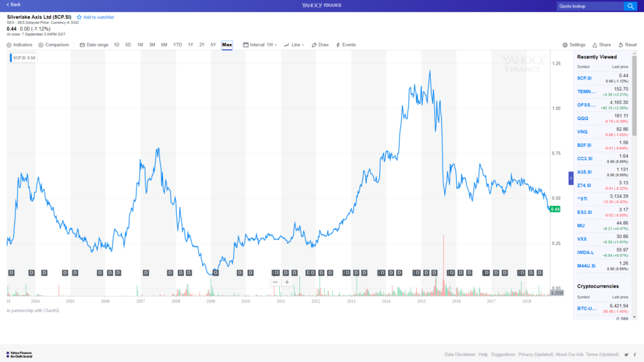Open the Suggestions link

[x=502, y=354]
